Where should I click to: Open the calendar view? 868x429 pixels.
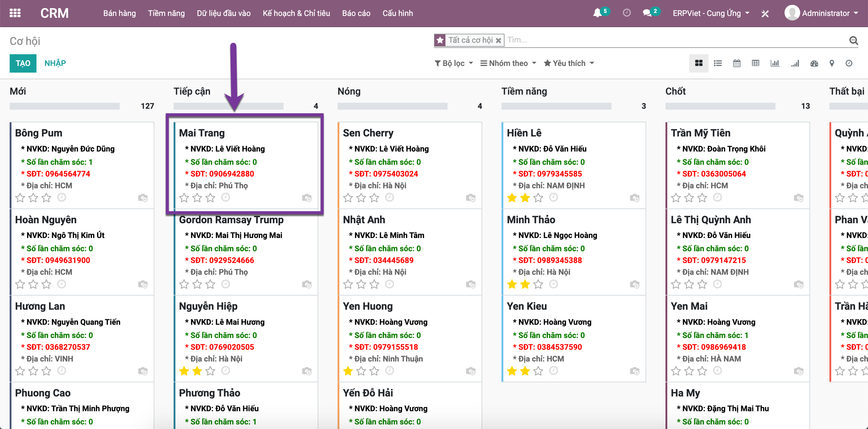point(737,63)
